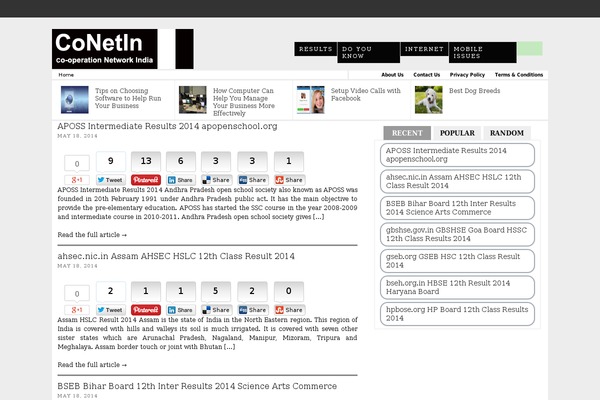The height and width of the screenshot is (400, 600).
Task: Share the Assam AHSEC article on StumbleUpon
Action: 289,310
